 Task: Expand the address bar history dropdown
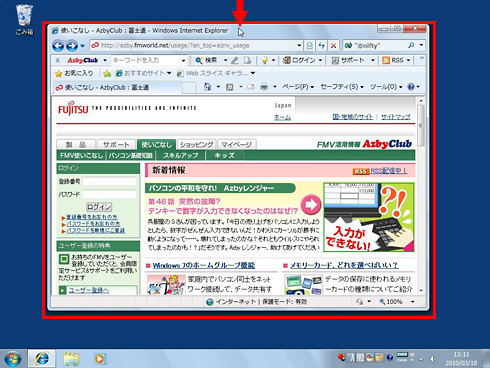point(299,45)
